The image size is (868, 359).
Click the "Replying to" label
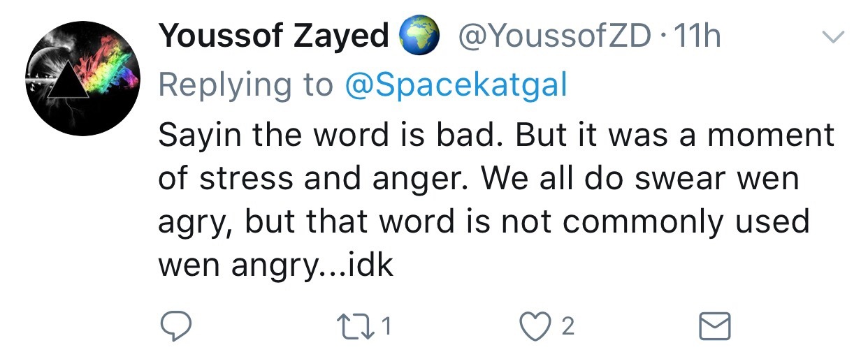246,86
